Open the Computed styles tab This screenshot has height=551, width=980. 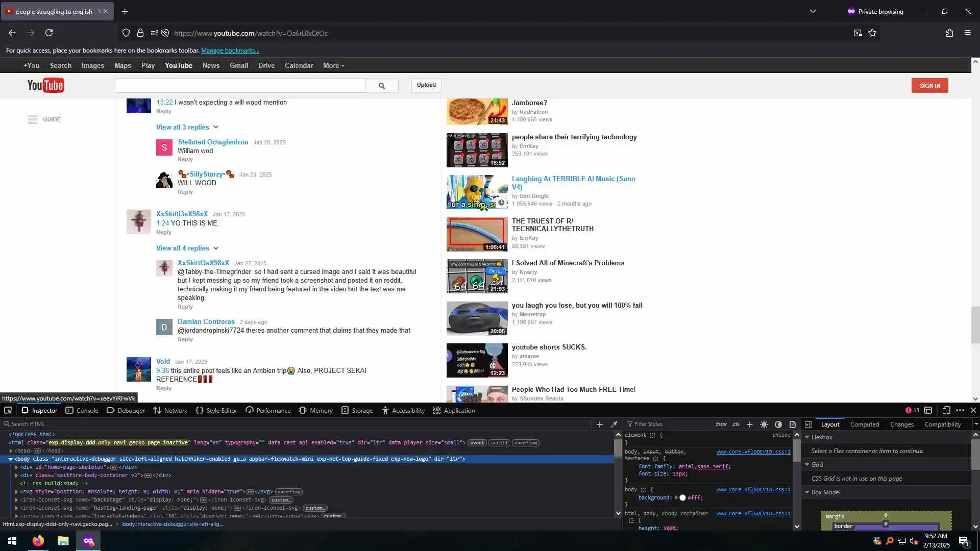864,424
